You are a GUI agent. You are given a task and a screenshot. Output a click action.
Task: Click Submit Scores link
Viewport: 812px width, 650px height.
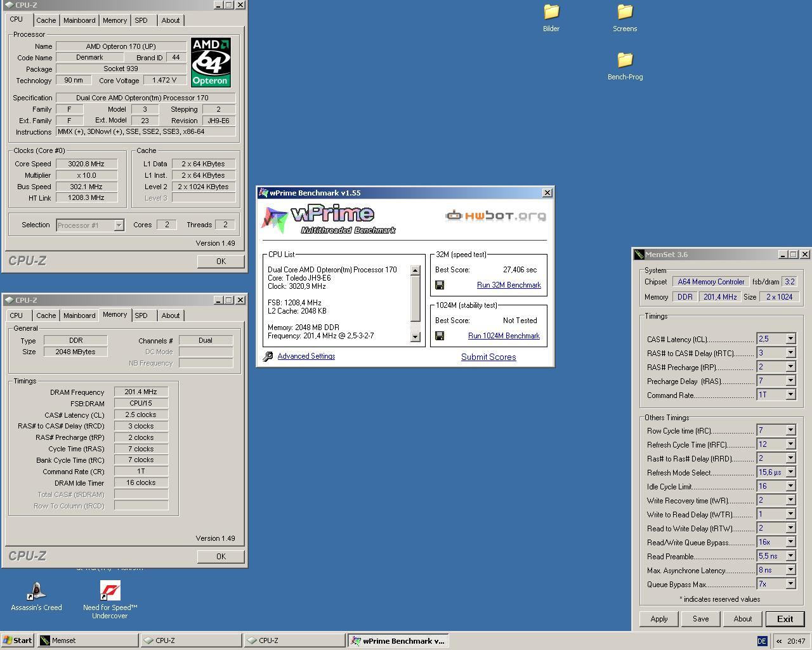(488, 357)
